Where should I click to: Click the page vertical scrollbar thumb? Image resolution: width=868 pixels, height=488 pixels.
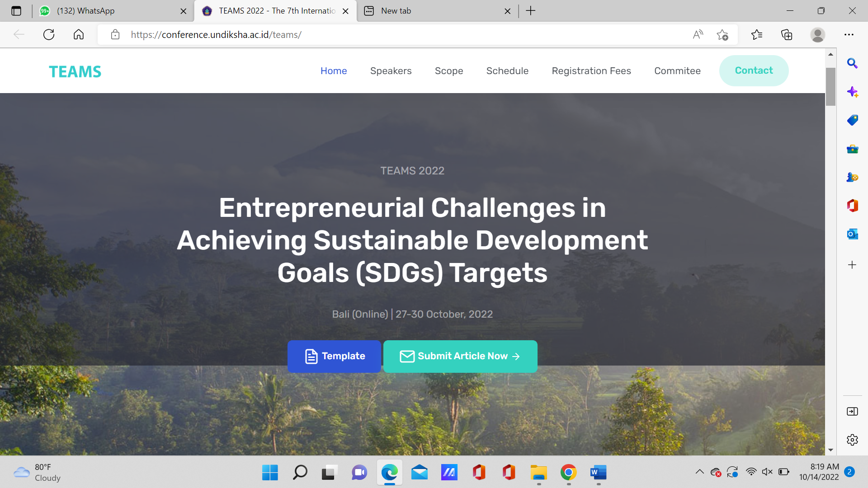[830, 86]
